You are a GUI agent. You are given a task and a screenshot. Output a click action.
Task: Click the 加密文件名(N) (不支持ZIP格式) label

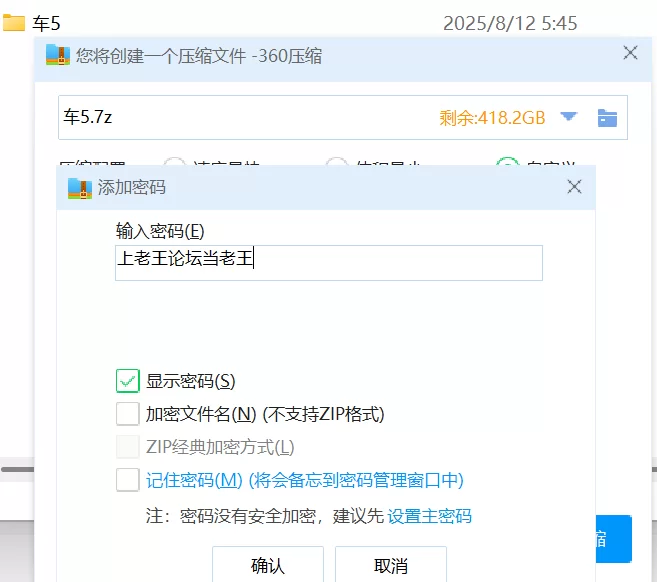point(265,414)
